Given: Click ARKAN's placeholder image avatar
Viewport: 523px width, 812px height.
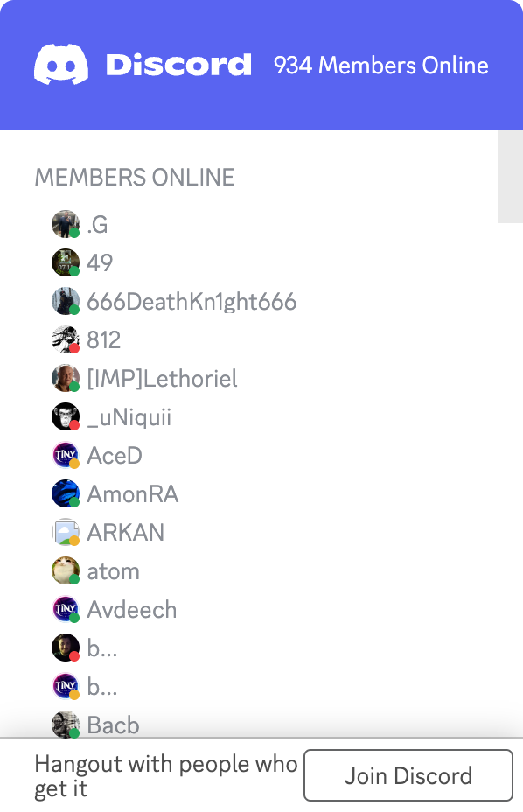Looking at the screenshot, I should click(x=66, y=532).
